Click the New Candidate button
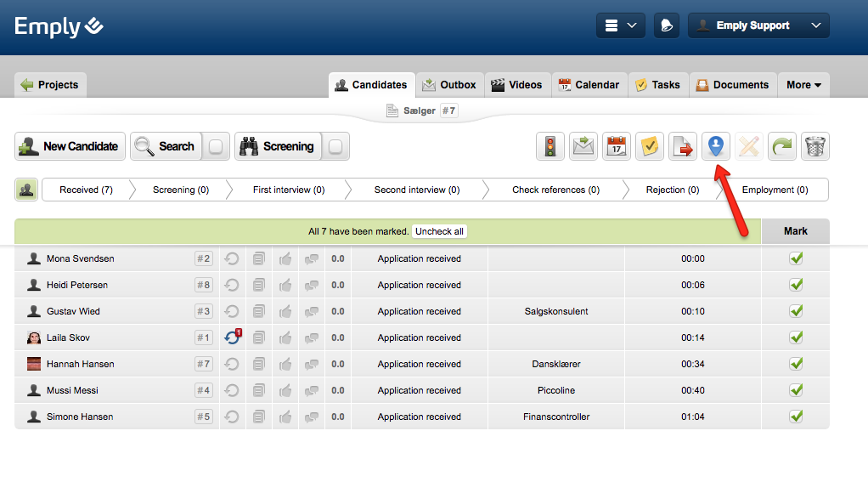The width and height of the screenshot is (868, 499). [x=70, y=146]
